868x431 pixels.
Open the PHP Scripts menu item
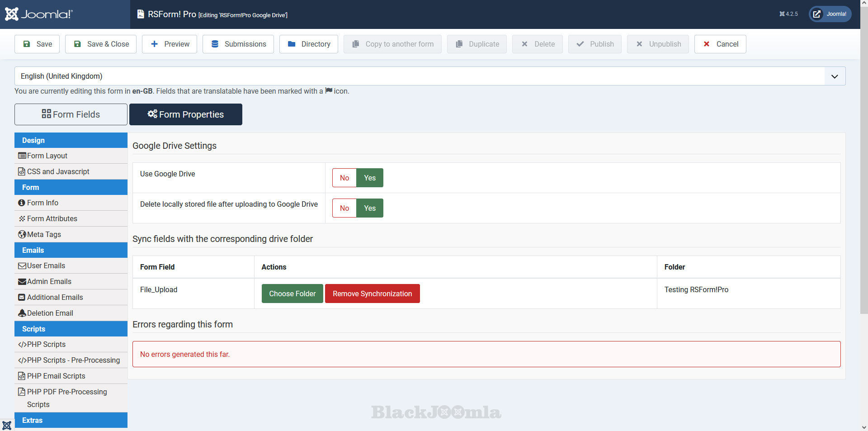point(46,344)
